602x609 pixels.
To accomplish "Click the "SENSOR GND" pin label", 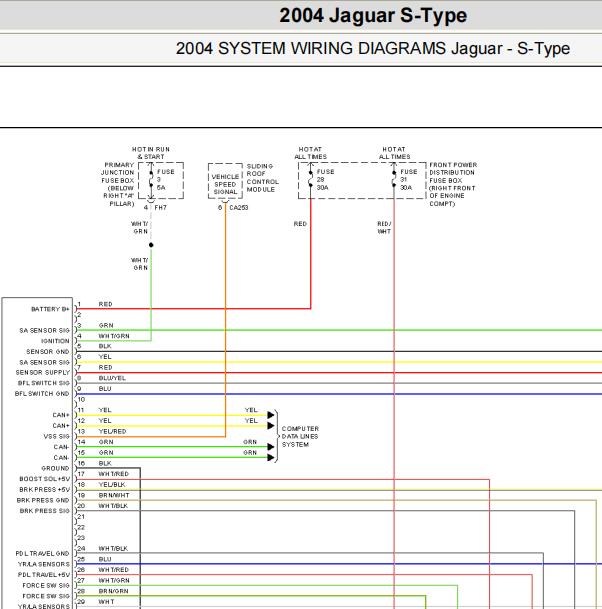I will (48, 351).
